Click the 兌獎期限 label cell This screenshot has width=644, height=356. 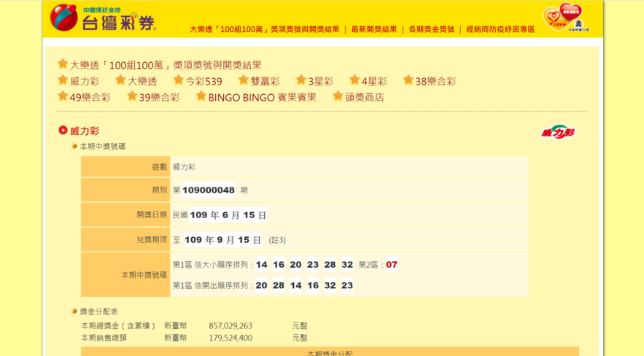pos(125,239)
